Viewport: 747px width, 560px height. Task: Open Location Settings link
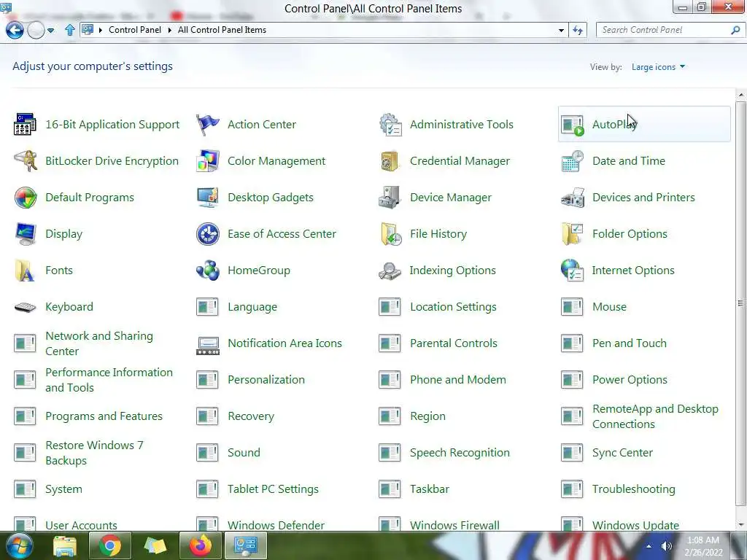coord(453,307)
